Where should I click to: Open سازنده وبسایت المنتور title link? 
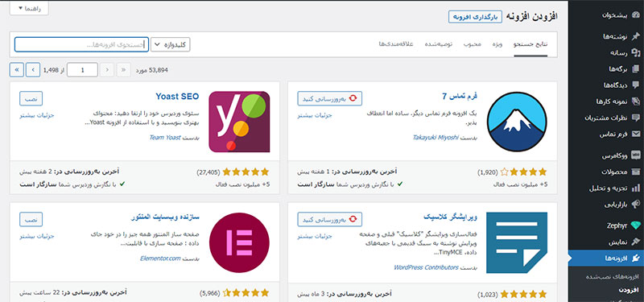click(165, 217)
